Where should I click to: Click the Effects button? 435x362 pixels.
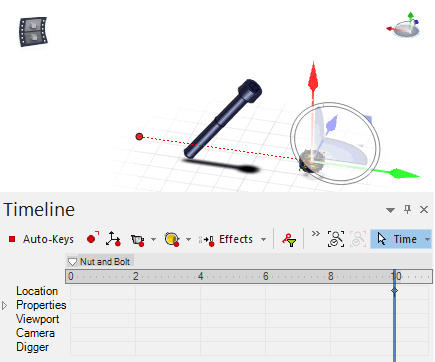226,239
